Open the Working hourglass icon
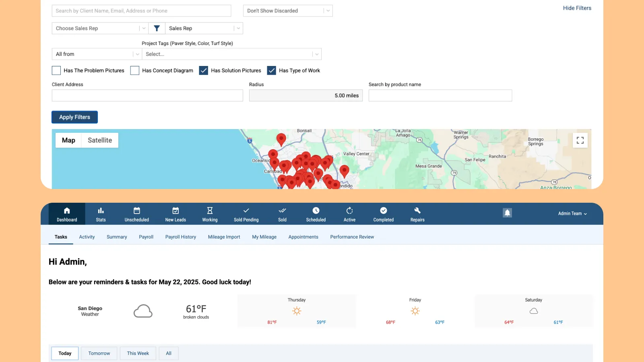Image resolution: width=644 pixels, height=362 pixels. click(x=210, y=211)
